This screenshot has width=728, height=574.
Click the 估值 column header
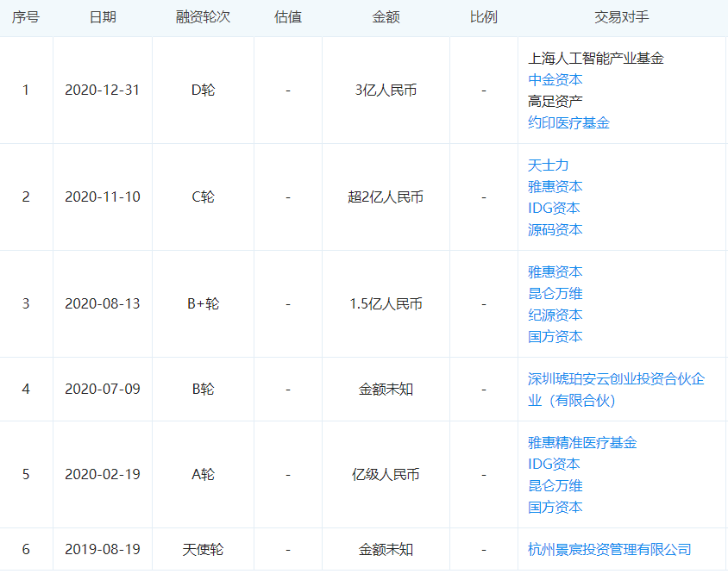click(x=288, y=17)
